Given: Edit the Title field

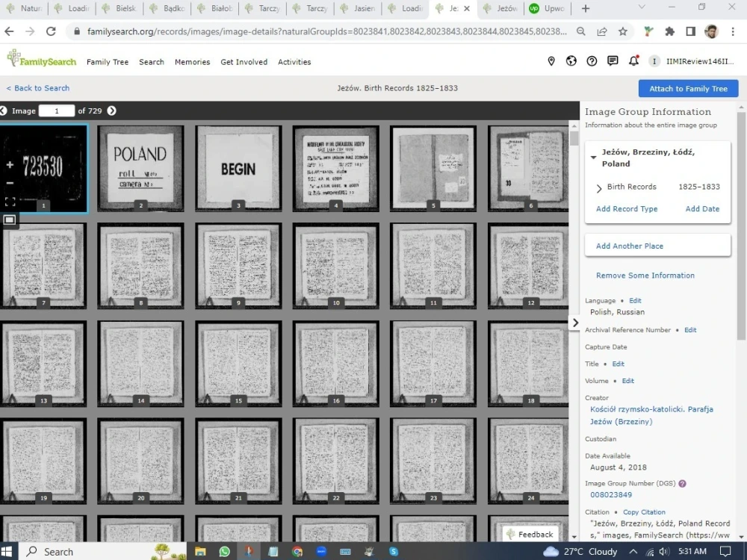Looking at the screenshot, I should point(618,364).
